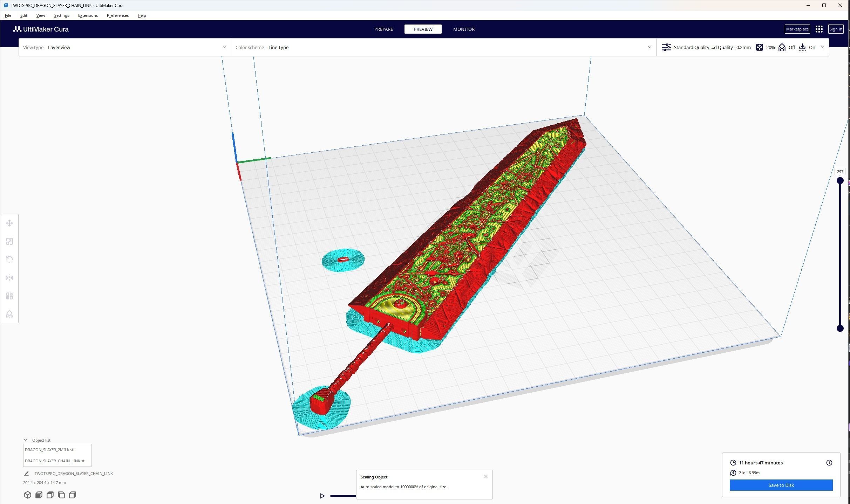
Task: Switch to the PREPARE stage
Action: pos(383,29)
